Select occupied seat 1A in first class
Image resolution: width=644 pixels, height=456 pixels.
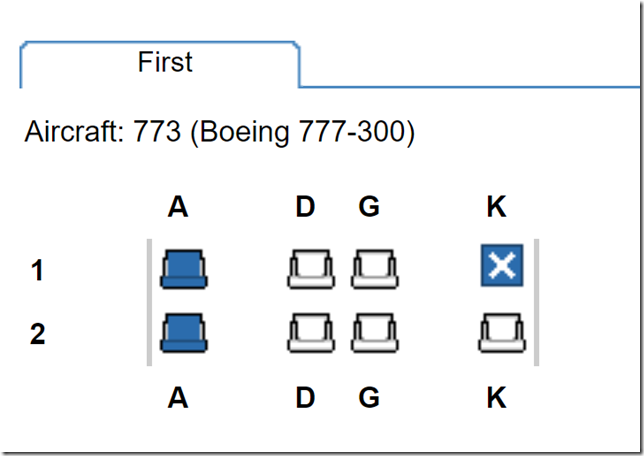coord(184,269)
